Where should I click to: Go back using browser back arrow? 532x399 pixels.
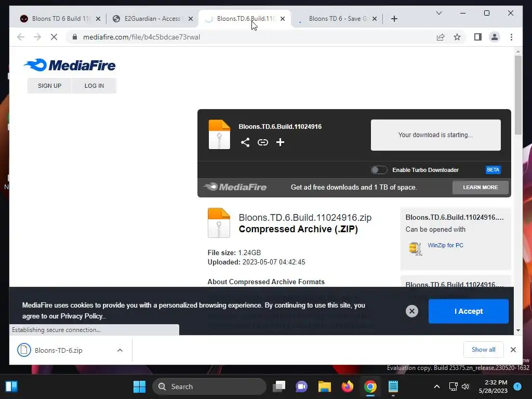pos(21,37)
